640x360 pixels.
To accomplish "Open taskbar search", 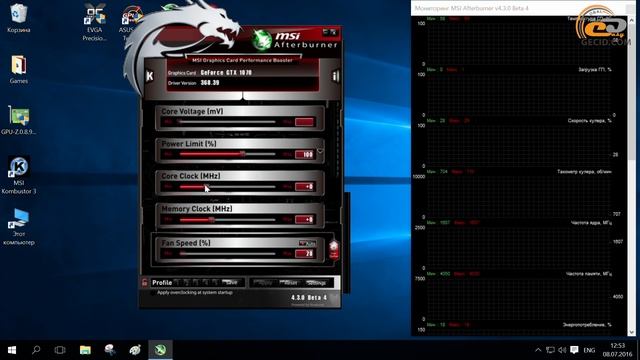I will click(x=36, y=350).
